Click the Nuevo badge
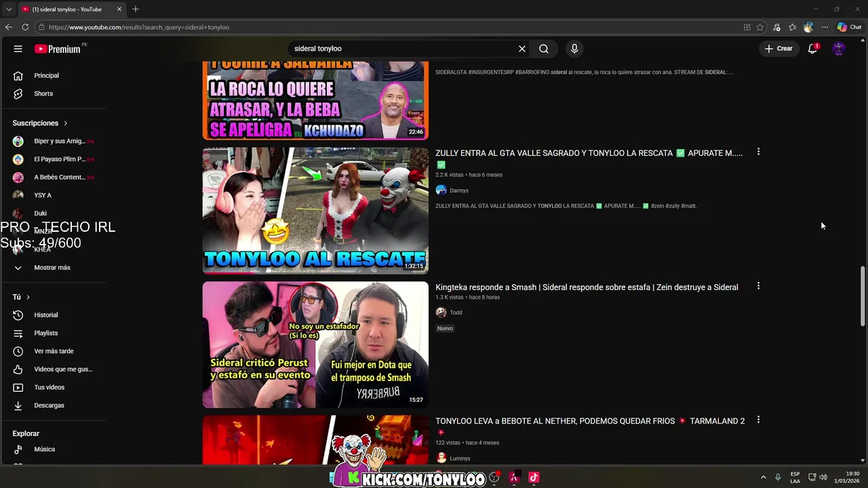The height and width of the screenshot is (488, 868). coord(445,328)
